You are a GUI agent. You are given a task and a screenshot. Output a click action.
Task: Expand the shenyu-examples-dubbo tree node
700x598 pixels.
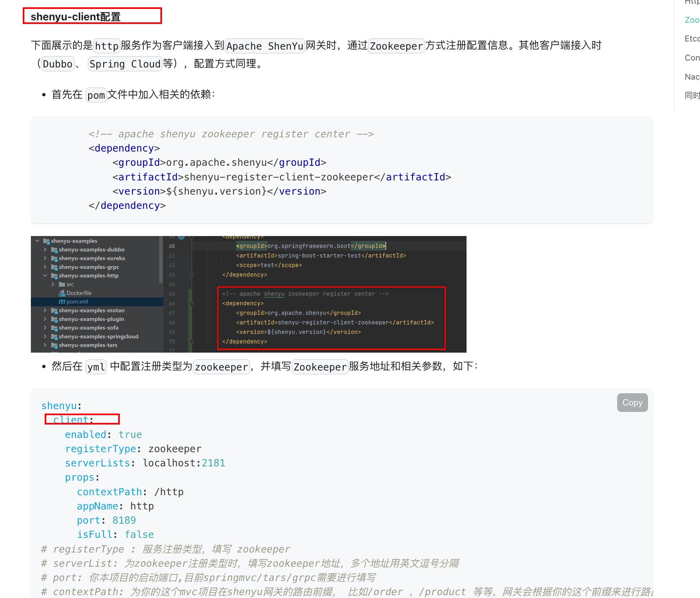click(45, 249)
